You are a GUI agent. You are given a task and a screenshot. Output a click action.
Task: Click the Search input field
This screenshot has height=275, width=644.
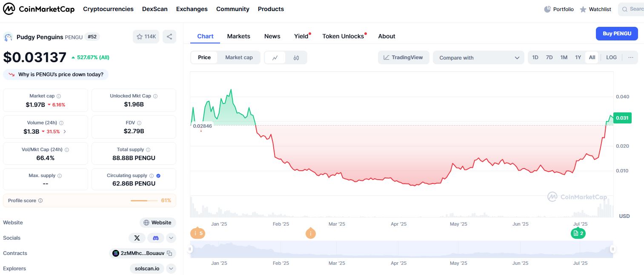coord(631,9)
